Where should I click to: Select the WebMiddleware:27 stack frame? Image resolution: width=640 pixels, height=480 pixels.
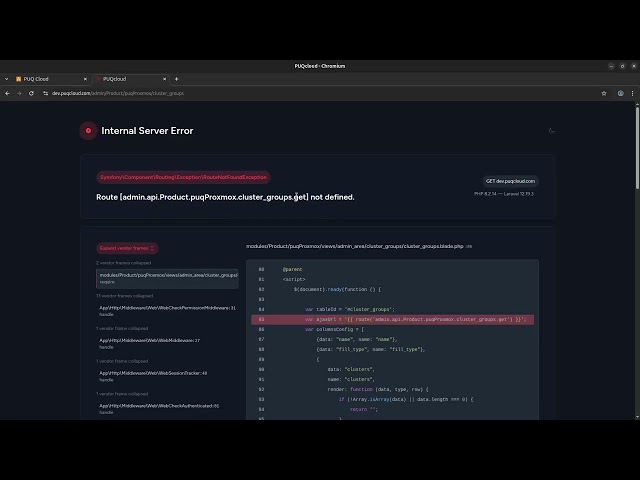click(167, 344)
